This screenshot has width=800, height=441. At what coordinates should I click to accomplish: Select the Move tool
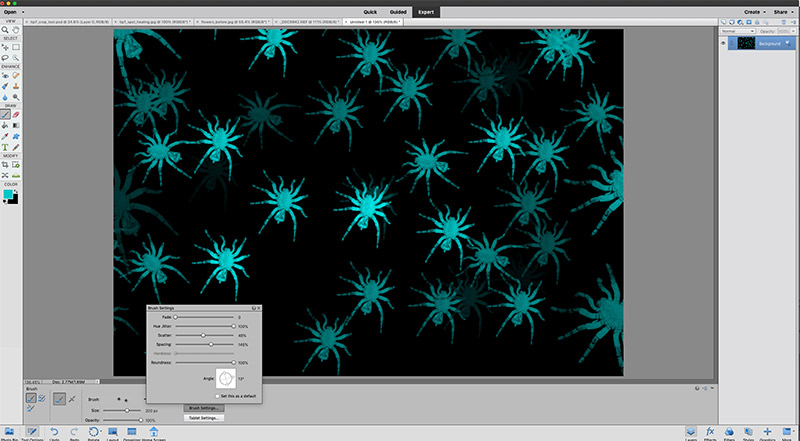[5, 47]
